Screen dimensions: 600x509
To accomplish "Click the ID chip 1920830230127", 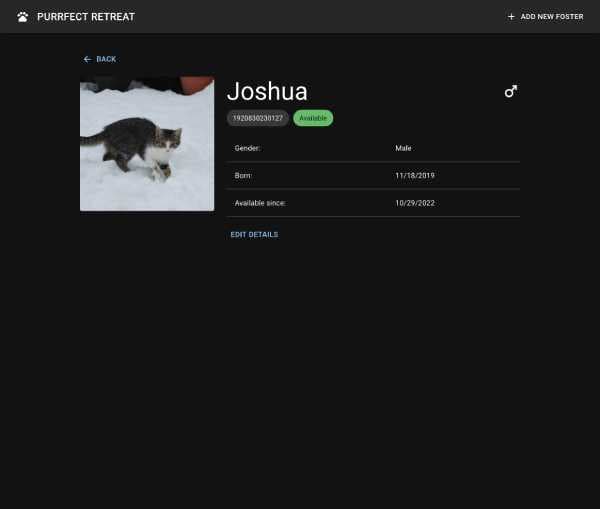I will 258,118.
